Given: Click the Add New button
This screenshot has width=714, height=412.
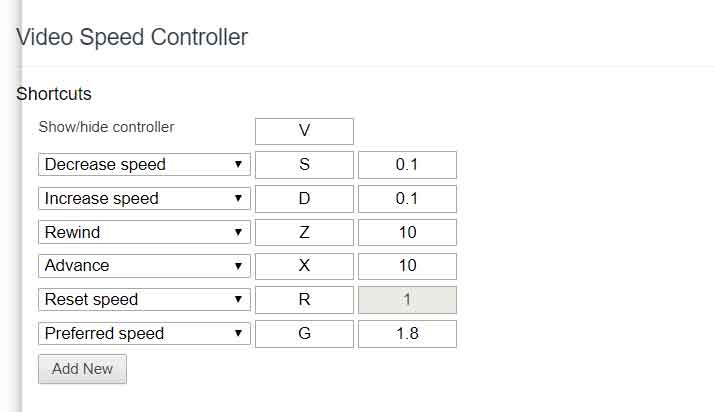Looking at the screenshot, I should coord(82,369).
